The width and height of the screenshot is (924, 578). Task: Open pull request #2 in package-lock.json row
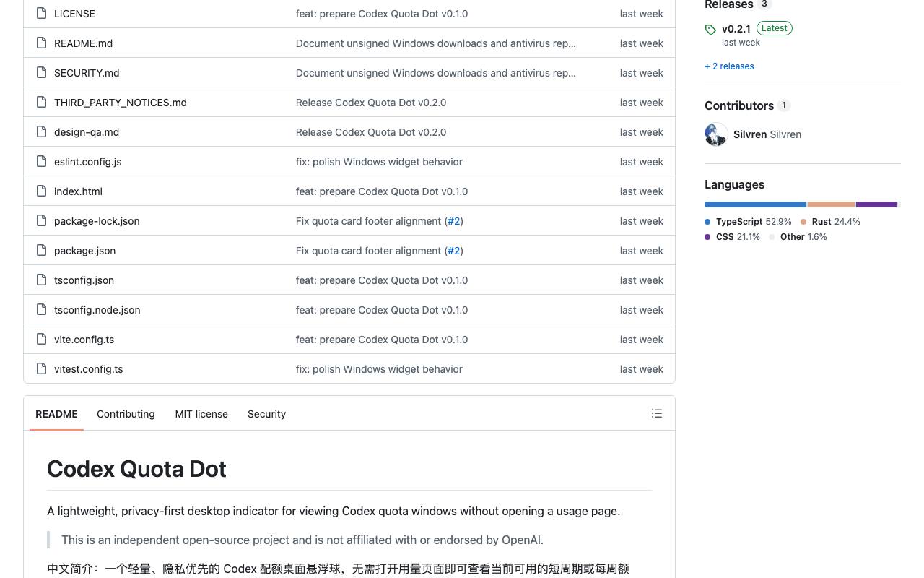pos(454,221)
